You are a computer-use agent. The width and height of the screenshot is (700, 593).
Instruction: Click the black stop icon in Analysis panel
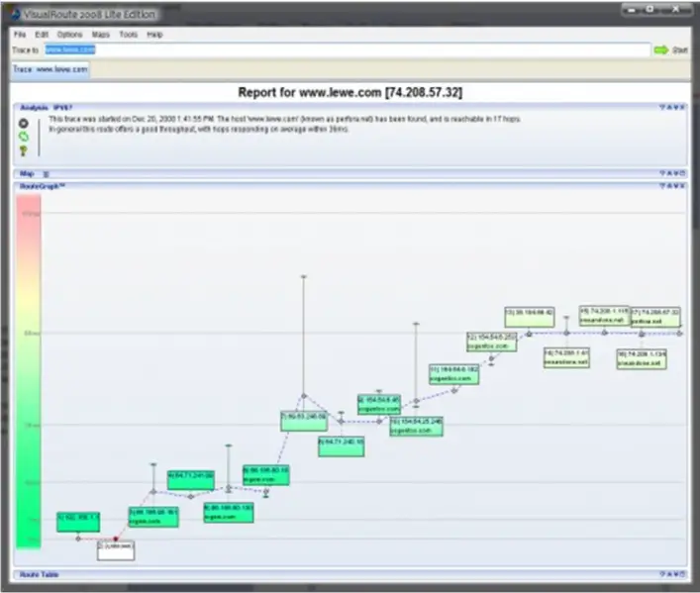pos(24,123)
